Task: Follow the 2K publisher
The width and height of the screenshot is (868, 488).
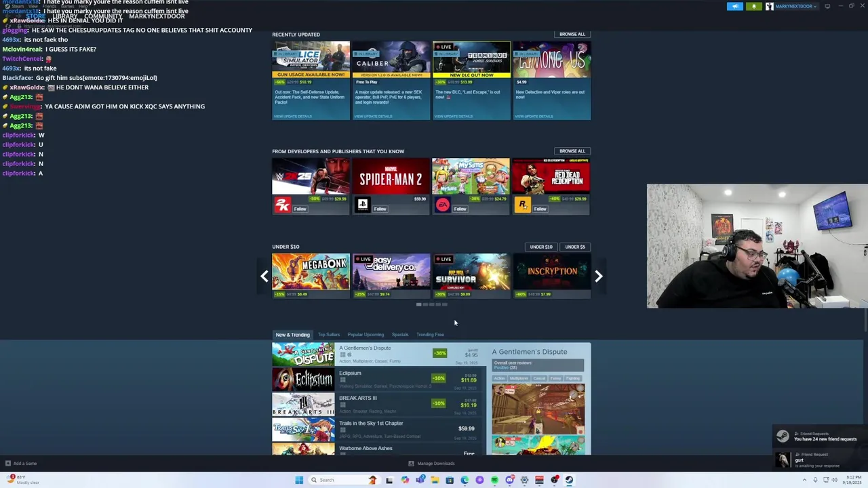Action: pos(300,209)
